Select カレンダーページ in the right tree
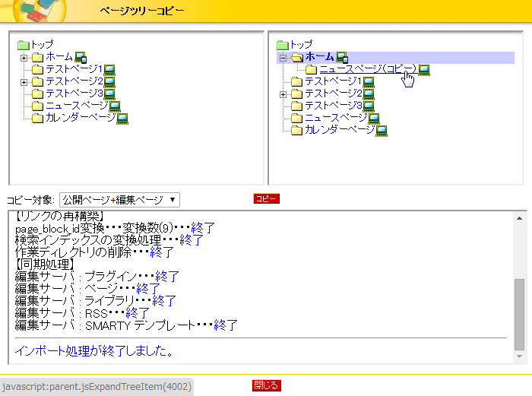The image size is (532, 396). (340, 130)
